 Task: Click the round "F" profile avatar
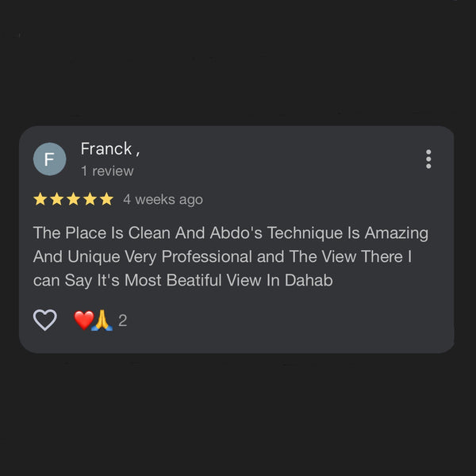coord(49,159)
